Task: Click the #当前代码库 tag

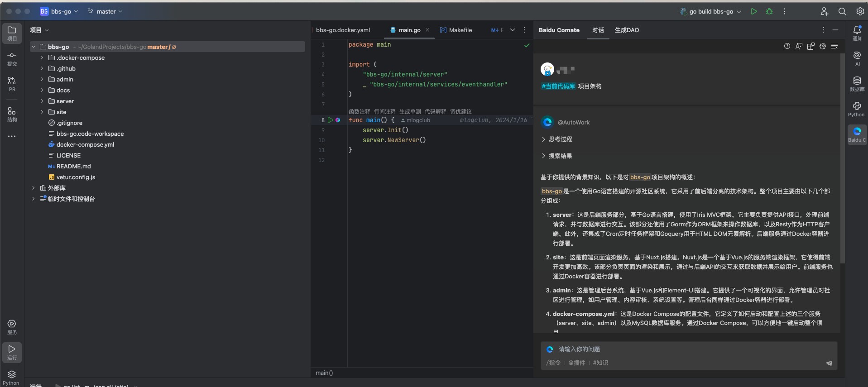Action: point(558,86)
